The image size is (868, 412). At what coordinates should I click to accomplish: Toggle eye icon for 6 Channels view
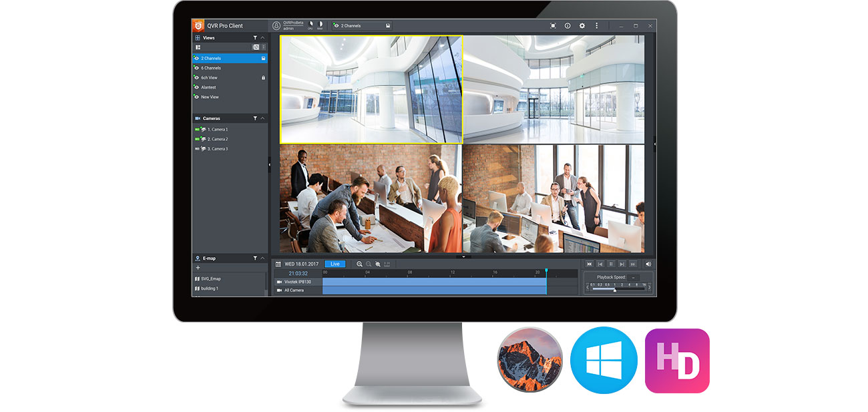[197, 68]
